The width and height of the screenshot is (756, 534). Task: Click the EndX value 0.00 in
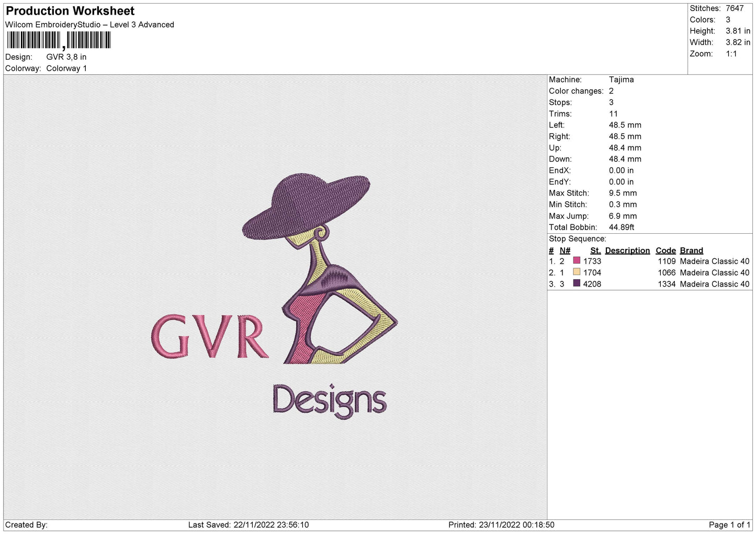pyautogui.click(x=621, y=171)
